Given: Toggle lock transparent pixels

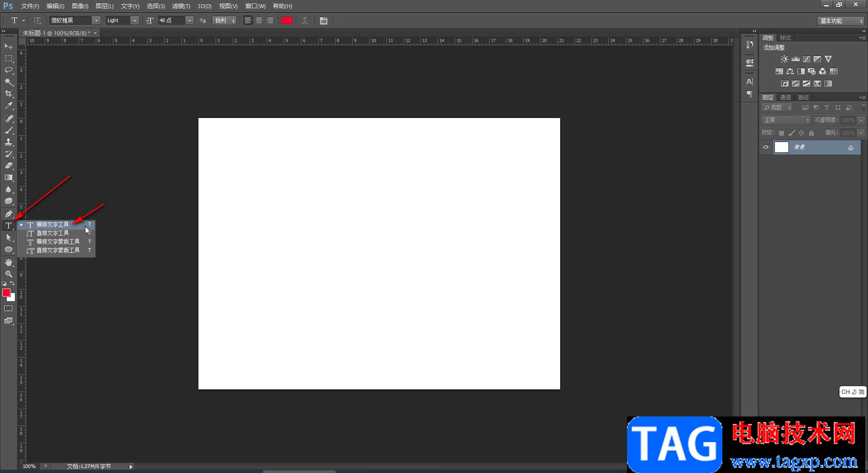Looking at the screenshot, I should [781, 133].
